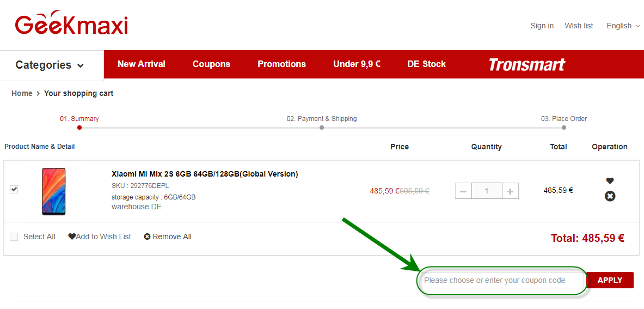Open the Coupons menu item

212,64
